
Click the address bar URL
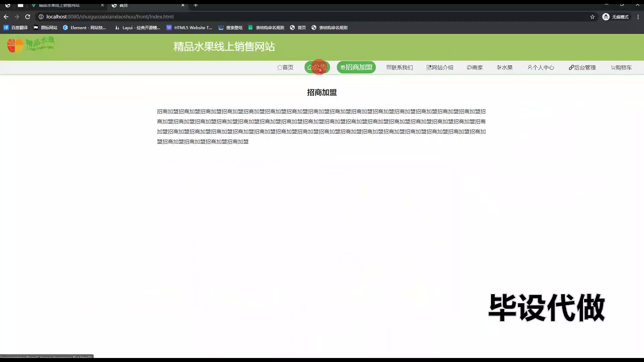[x=110, y=17]
